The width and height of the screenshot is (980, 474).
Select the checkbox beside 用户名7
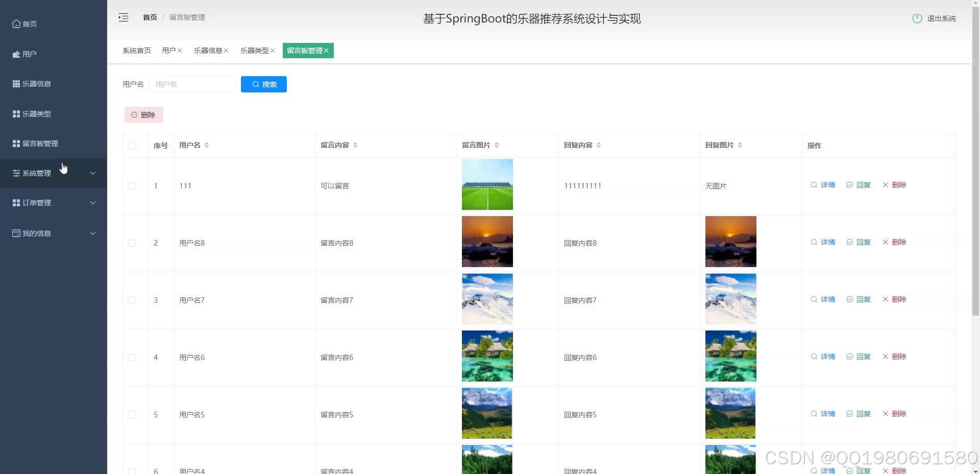[x=131, y=300]
